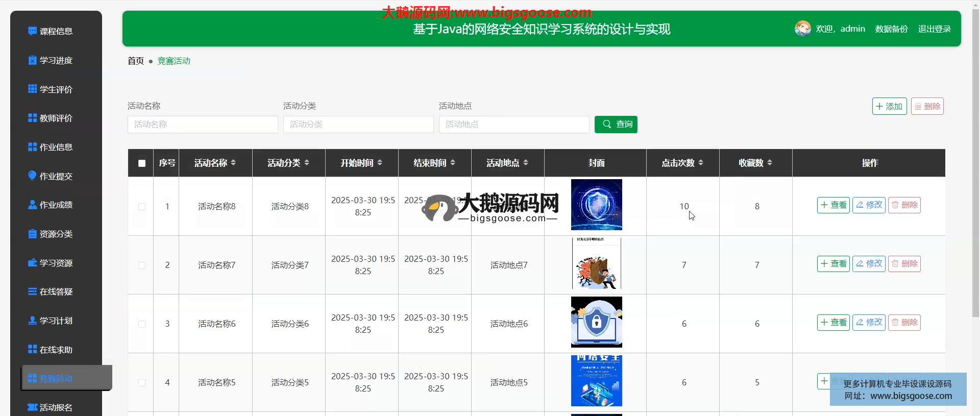The width and height of the screenshot is (980, 416).
Task: Sort by 活动名称 column arrows
Action: click(x=233, y=163)
